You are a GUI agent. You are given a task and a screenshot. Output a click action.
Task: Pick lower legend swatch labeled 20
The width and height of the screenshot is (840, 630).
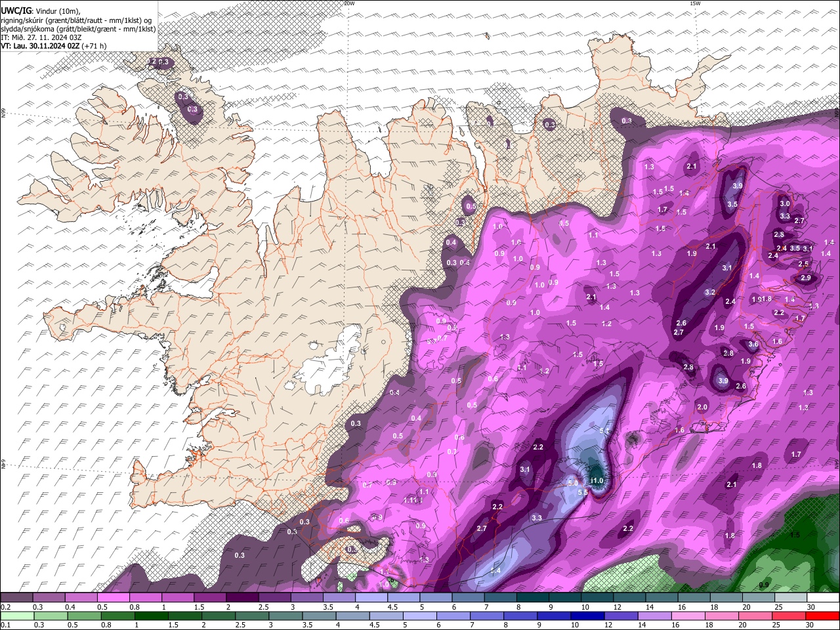click(756, 616)
